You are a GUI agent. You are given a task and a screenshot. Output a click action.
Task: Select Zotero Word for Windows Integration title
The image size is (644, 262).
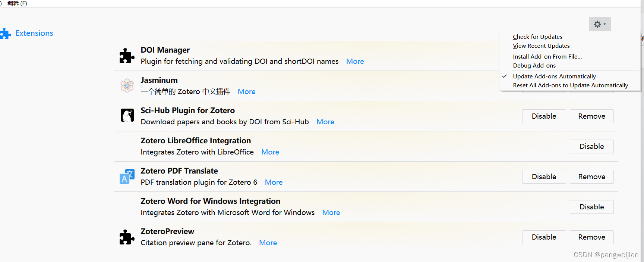210,201
